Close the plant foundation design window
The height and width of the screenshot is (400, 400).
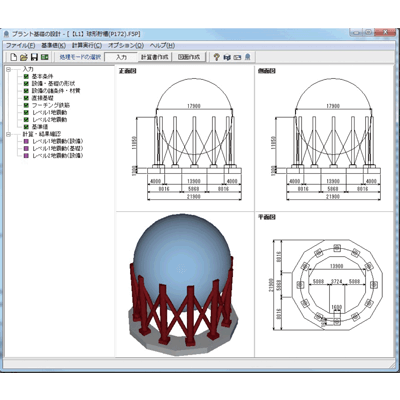click(x=385, y=32)
